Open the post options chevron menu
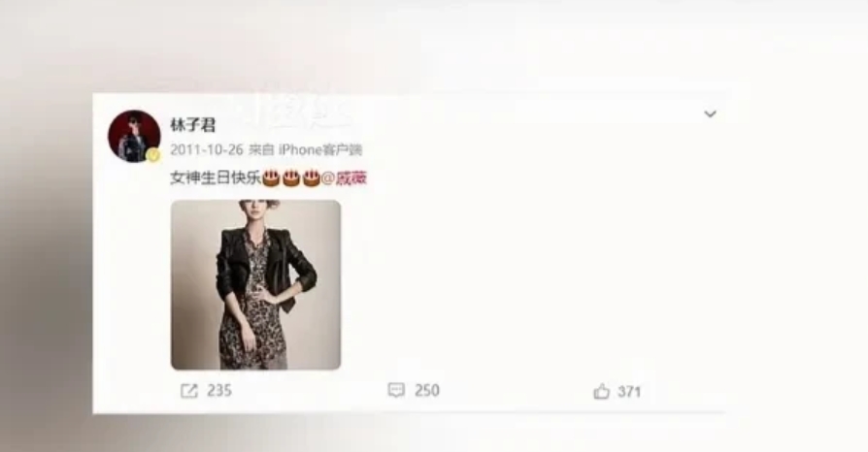 710,113
